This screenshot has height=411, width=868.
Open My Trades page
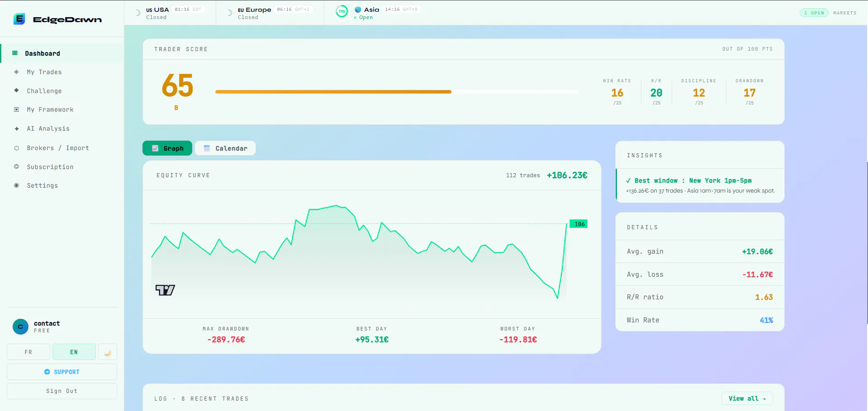(62, 72)
